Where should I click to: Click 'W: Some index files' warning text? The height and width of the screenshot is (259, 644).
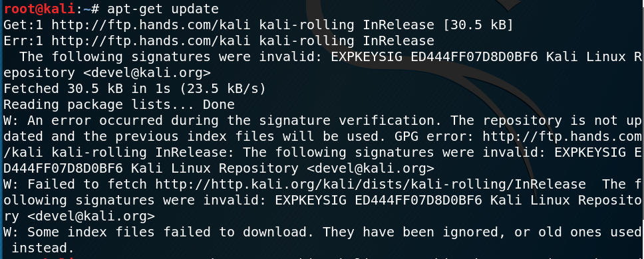[79, 232]
